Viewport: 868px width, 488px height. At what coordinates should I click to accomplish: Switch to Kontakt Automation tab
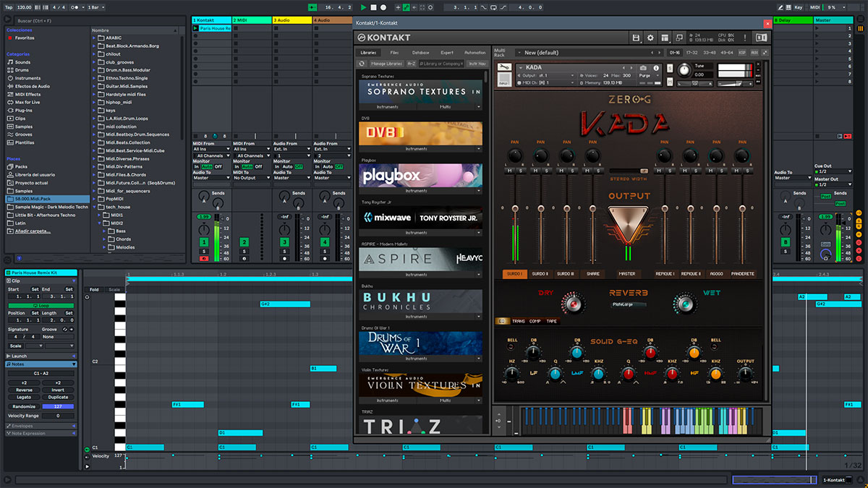[x=475, y=53]
